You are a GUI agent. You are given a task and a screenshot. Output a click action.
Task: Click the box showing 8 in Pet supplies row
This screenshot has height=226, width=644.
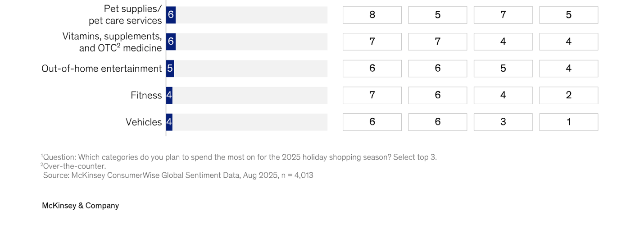[372, 15]
